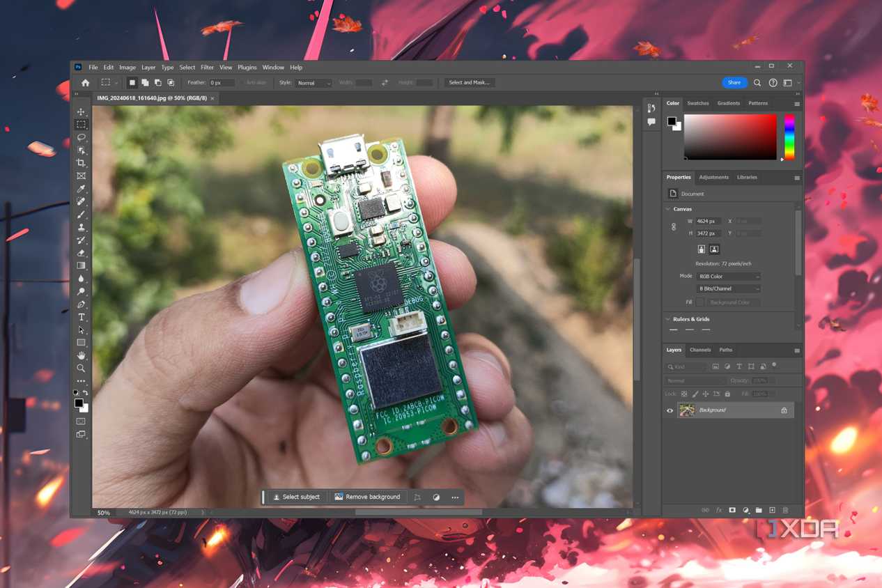Select the History Brush tool

click(81, 240)
